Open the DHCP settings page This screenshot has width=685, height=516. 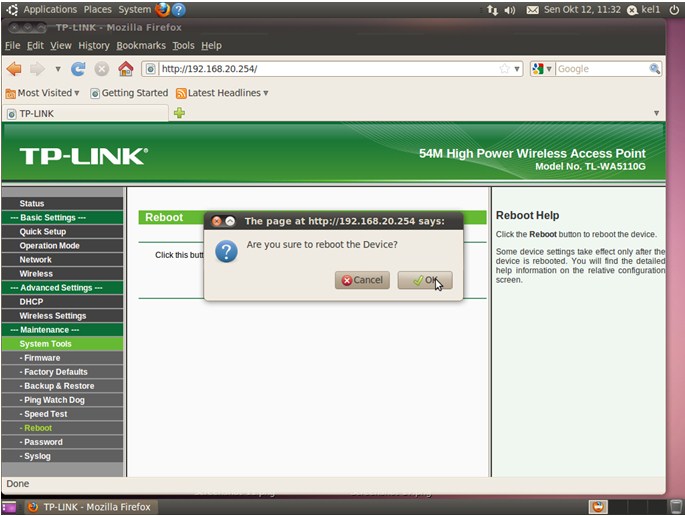(62, 301)
